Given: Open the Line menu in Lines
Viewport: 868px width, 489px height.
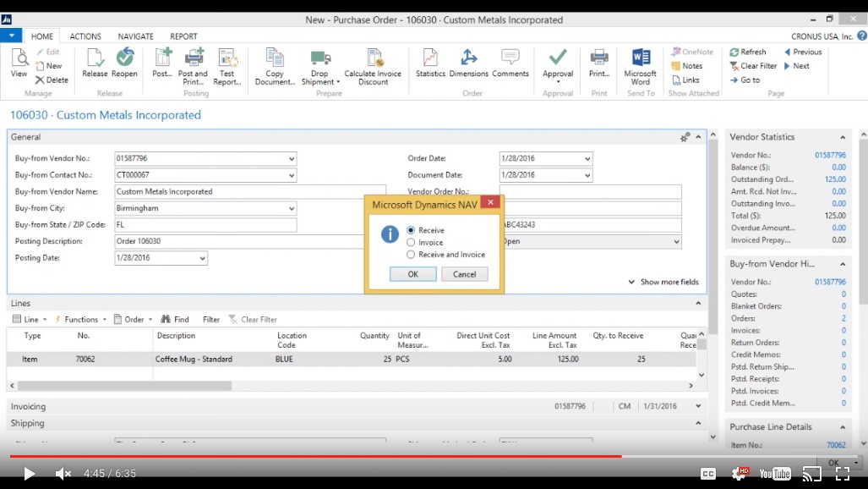Looking at the screenshot, I should tap(30, 319).
